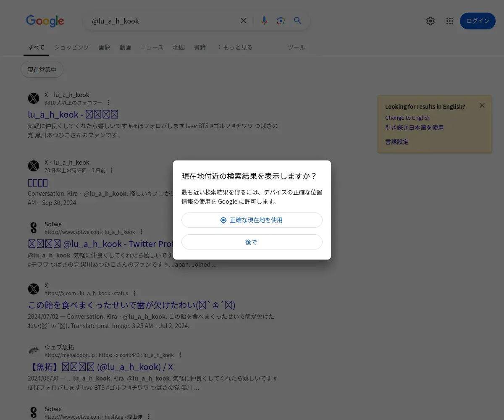Open ツール options

[296, 47]
